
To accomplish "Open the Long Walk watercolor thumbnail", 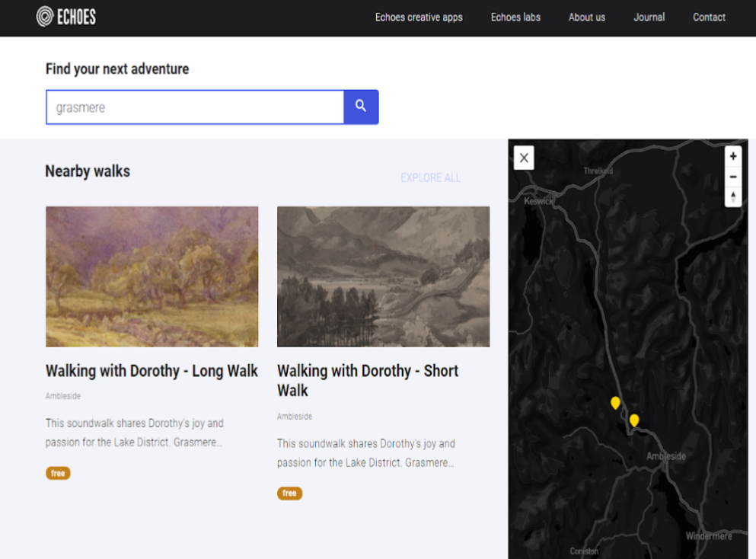I will coord(152,276).
